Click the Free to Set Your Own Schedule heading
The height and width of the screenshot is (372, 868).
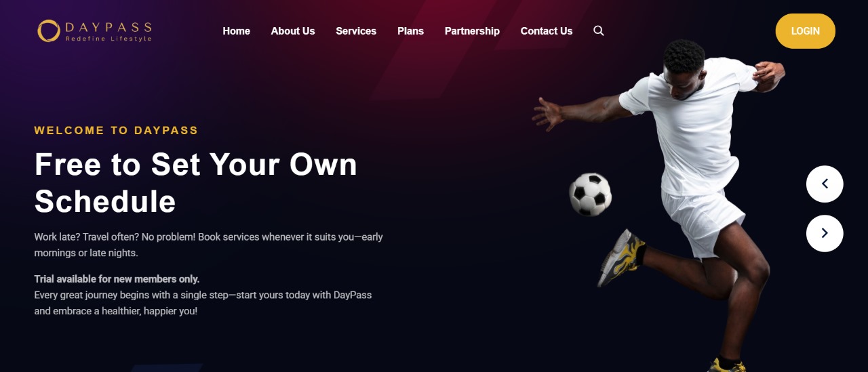[196, 183]
